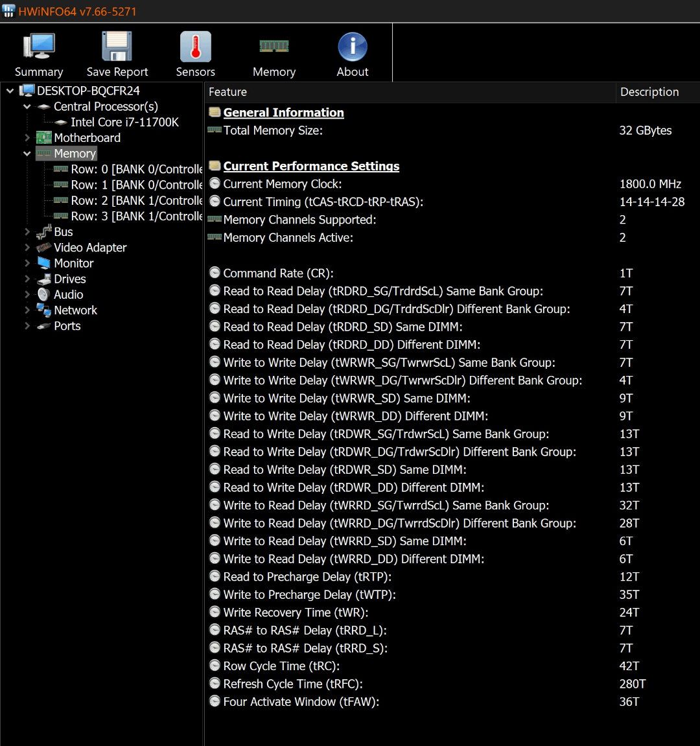The image size is (700, 746).
Task: Expand the Monitor tree node
Action: [27, 263]
